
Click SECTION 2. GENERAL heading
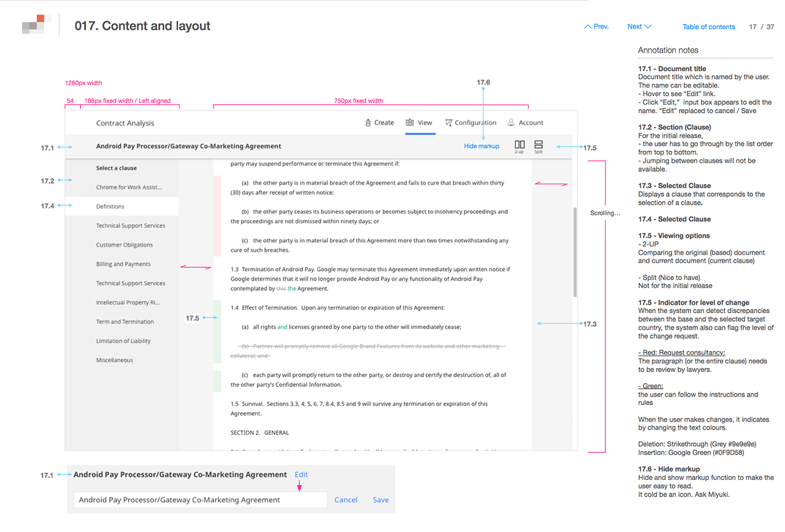coord(259,433)
